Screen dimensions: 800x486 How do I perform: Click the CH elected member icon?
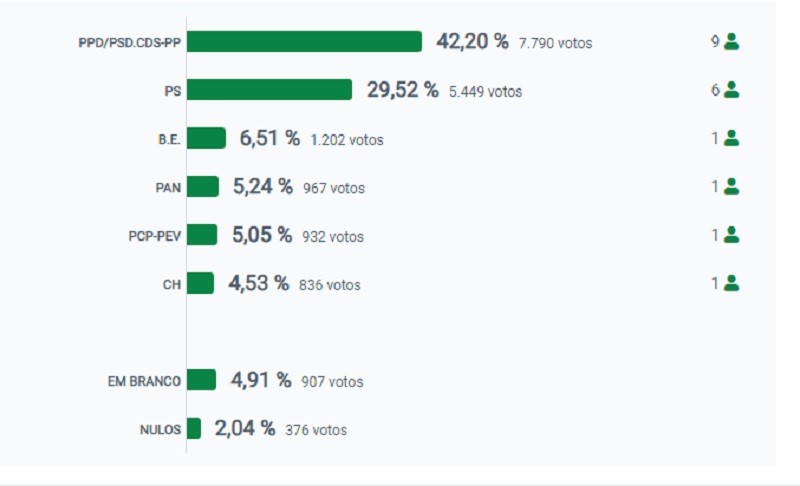[731, 283]
